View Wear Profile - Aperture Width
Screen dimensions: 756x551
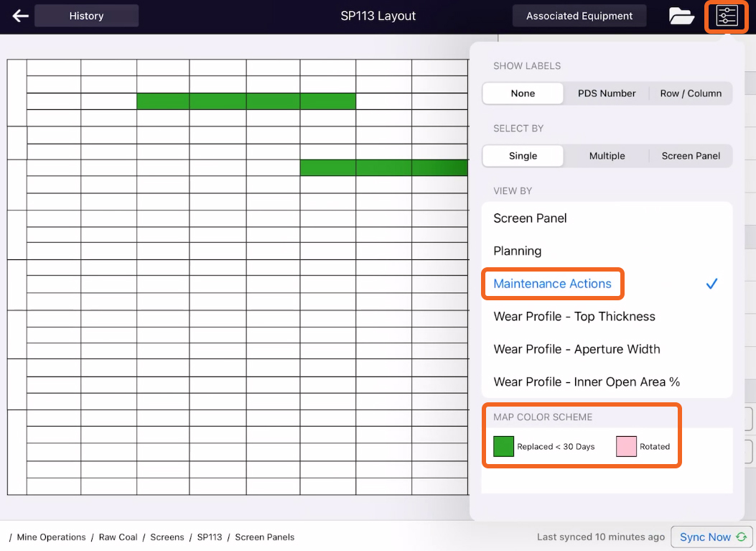click(607, 349)
